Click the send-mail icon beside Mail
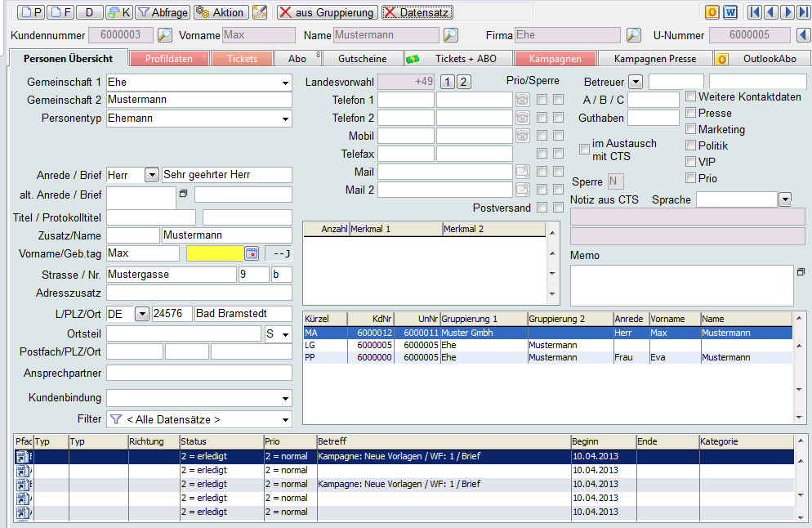812x528 pixels. (523, 172)
